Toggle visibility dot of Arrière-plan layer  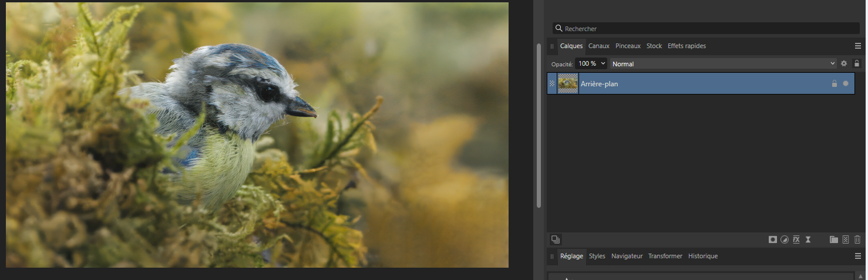point(846,83)
